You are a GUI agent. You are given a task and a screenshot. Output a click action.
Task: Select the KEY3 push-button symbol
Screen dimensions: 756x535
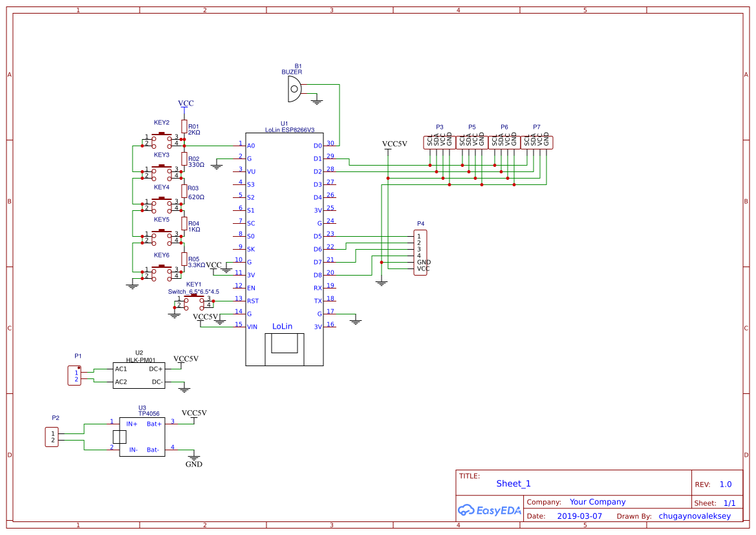click(162, 173)
